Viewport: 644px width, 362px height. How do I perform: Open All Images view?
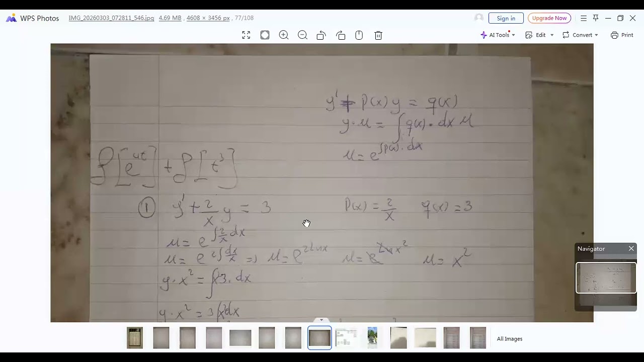(x=510, y=339)
